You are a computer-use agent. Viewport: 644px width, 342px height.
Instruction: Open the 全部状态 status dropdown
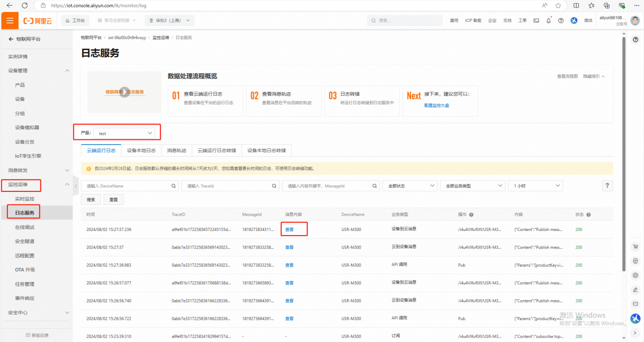[409, 186]
